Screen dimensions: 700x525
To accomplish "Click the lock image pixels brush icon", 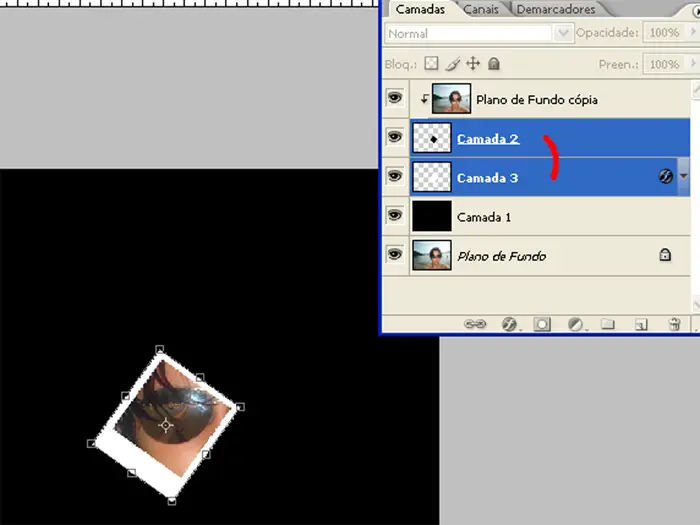I will coord(452,64).
